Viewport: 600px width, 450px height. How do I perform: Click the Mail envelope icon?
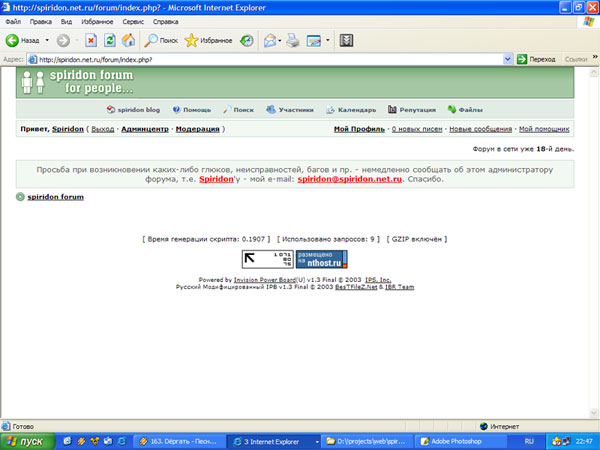[x=270, y=40]
